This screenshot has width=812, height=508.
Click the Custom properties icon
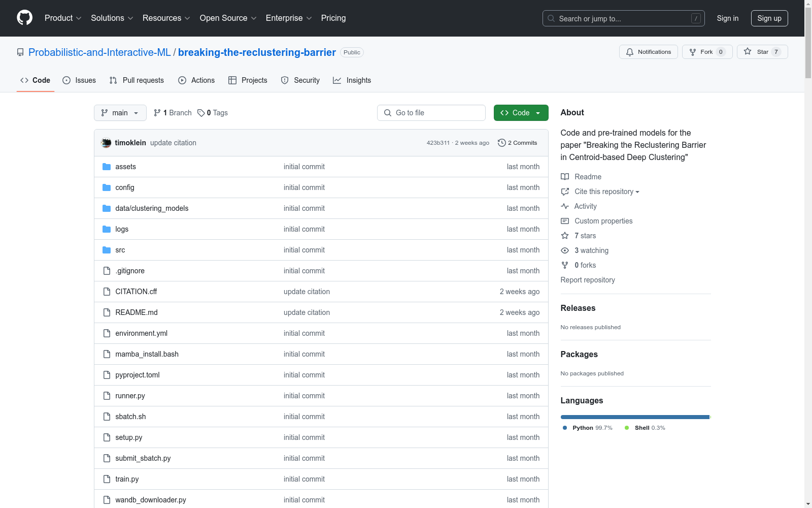point(565,221)
